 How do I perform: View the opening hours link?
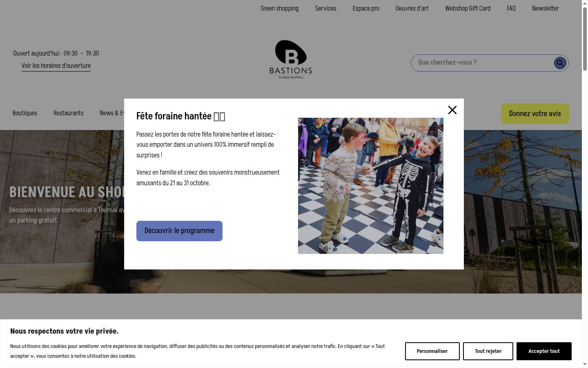tap(56, 66)
